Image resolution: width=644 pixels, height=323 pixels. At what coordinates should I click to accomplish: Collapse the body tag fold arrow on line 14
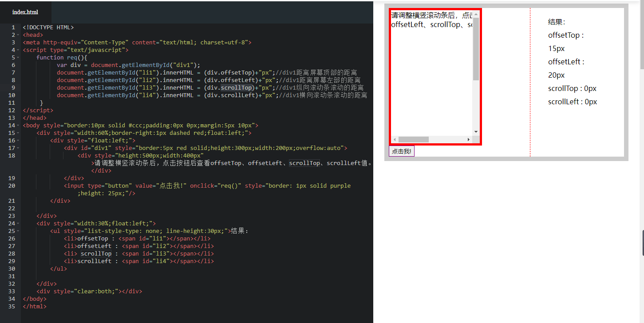[18, 126]
